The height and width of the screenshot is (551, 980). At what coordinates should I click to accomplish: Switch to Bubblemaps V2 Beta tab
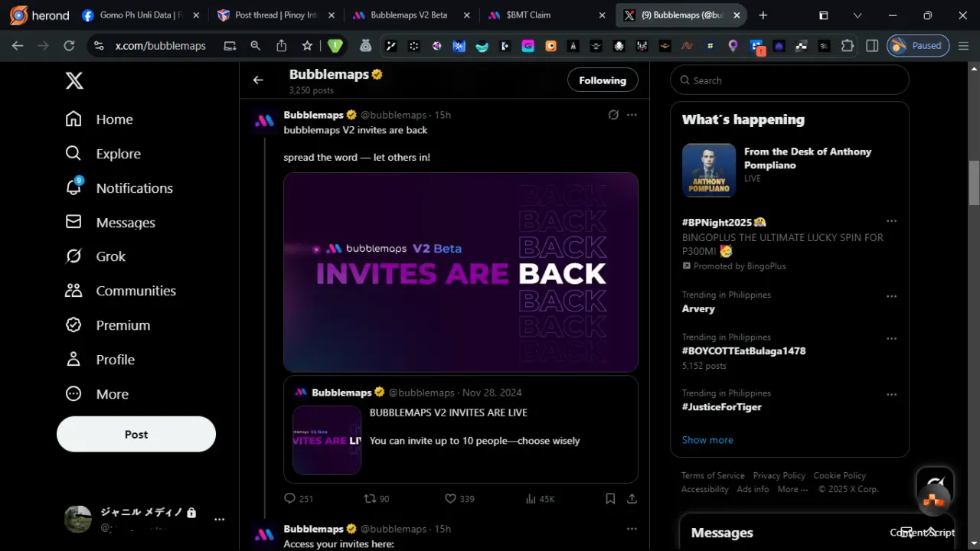(x=410, y=15)
